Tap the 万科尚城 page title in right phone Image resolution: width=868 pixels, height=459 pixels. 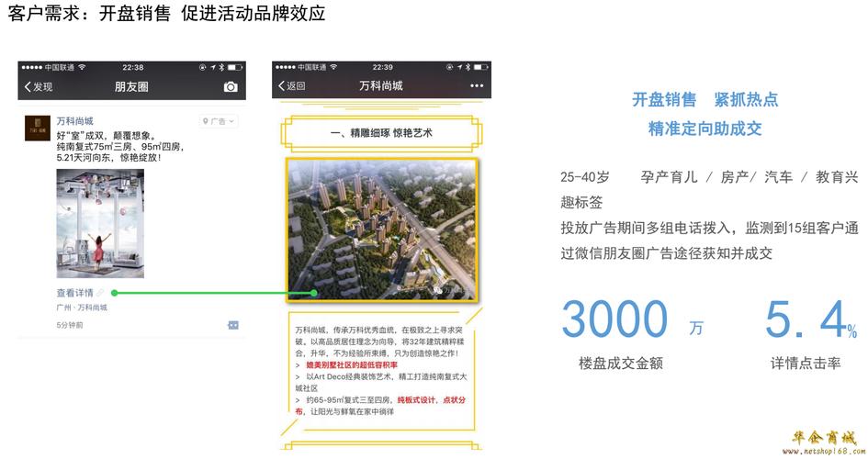point(381,85)
